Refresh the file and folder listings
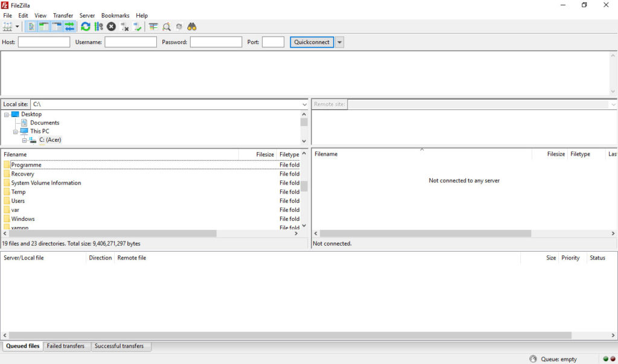This screenshot has width=618, height=364. tap(86, 26)
